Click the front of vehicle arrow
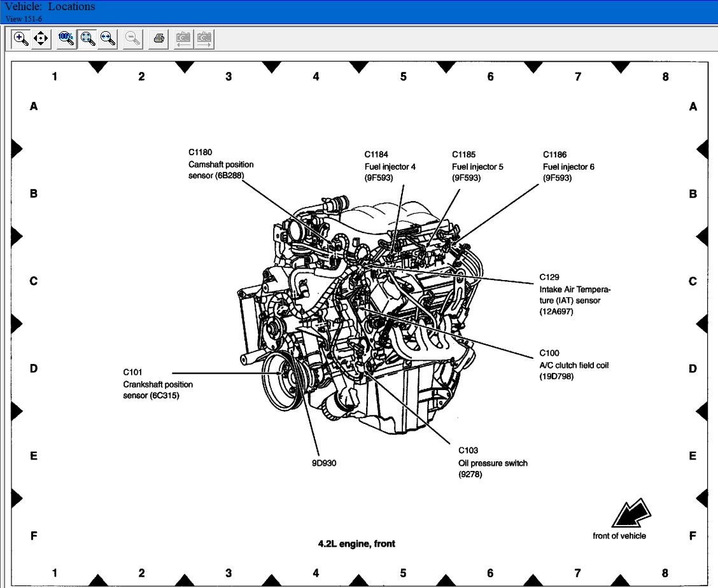 tap(630, 513)
